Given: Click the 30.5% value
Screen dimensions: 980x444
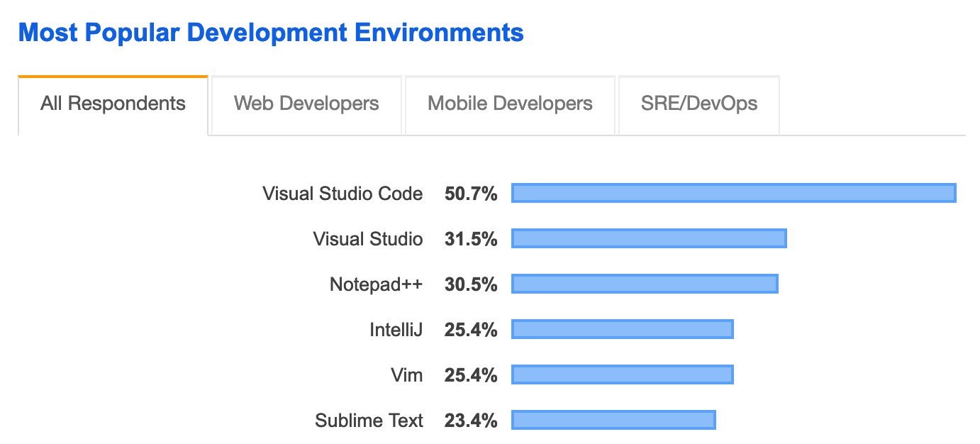Looking at the screenshot, I should pyautogui.click(x=471, y=284).
